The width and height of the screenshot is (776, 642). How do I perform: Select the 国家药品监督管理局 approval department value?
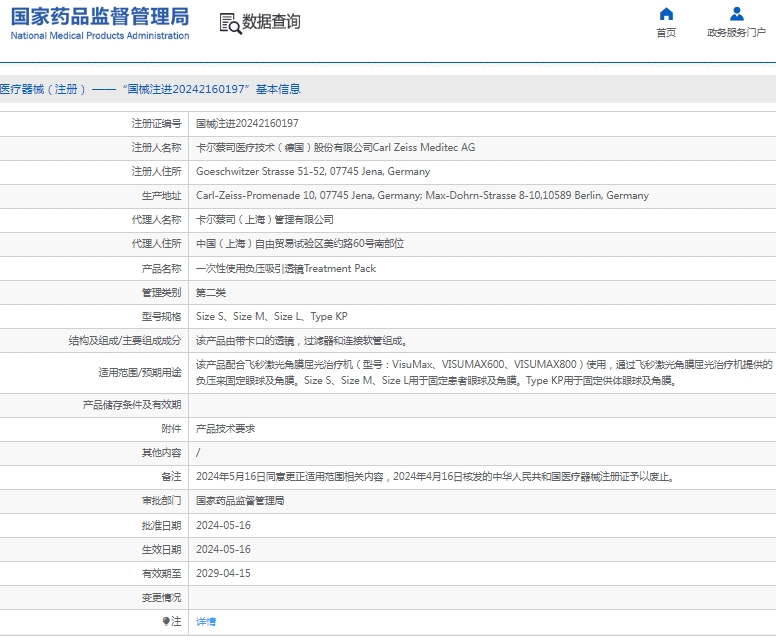pos(240,501)
